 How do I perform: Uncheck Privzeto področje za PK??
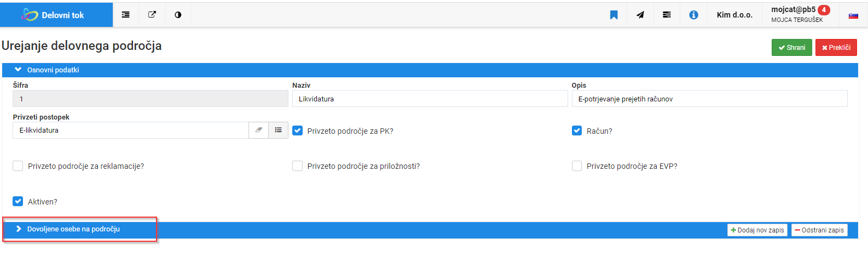298,130
